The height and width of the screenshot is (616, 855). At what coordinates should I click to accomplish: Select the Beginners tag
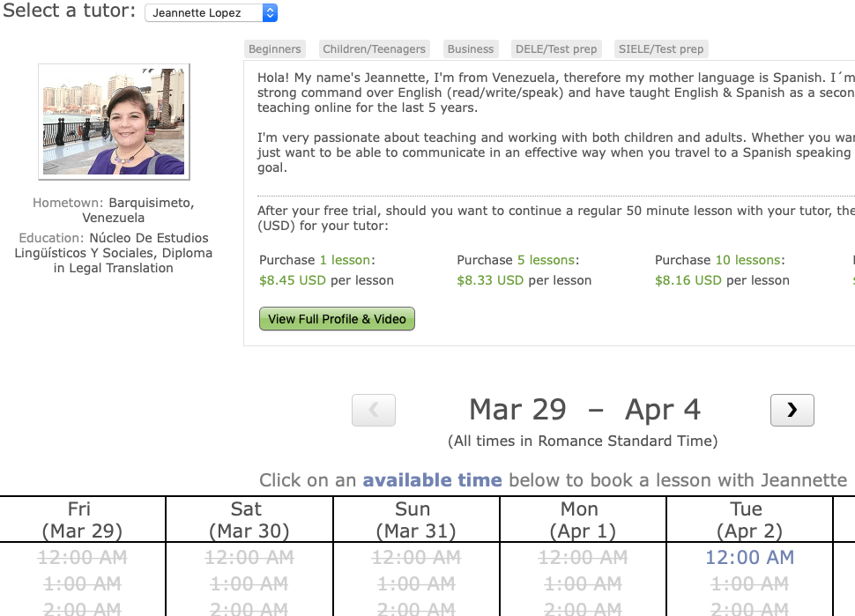275,49
